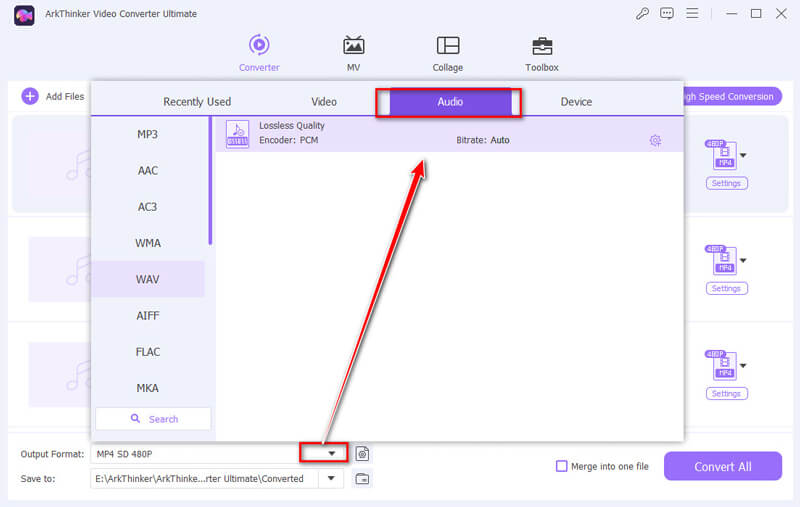Open the Converter module
This screenshot has width=800, height=507.
tap(259, 53)
